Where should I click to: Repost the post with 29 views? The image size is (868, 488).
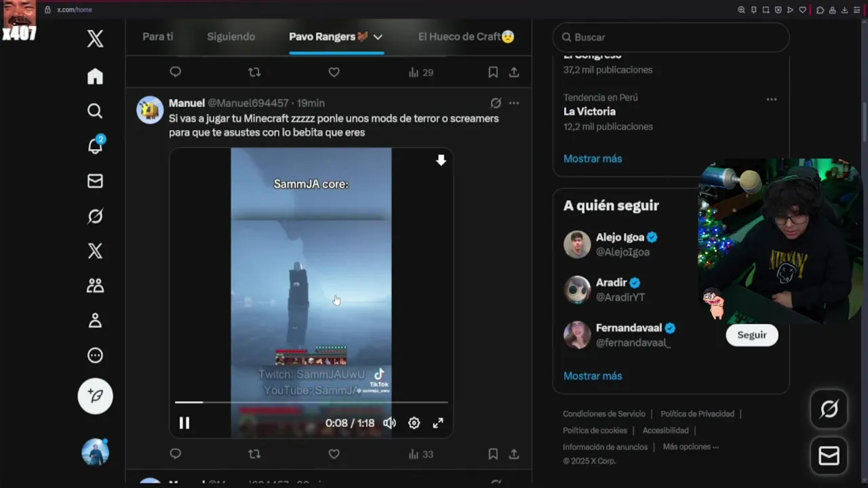tap(254, 72)
